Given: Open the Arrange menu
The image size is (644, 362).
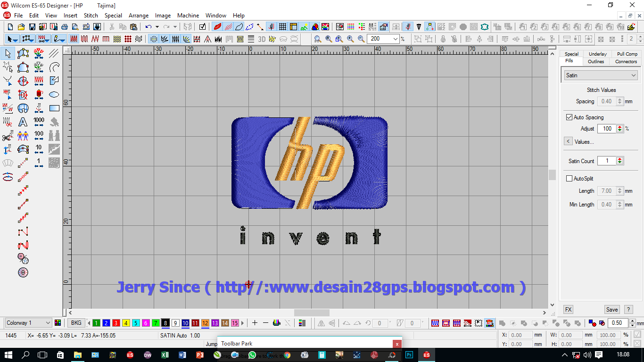Looking at the screenshot, I should [x=139, y=15].
